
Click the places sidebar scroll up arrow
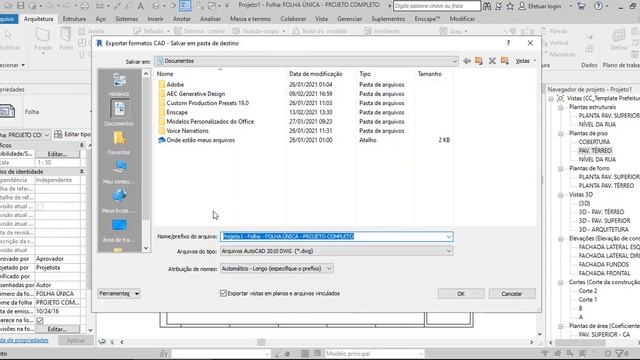pos(146,73)
